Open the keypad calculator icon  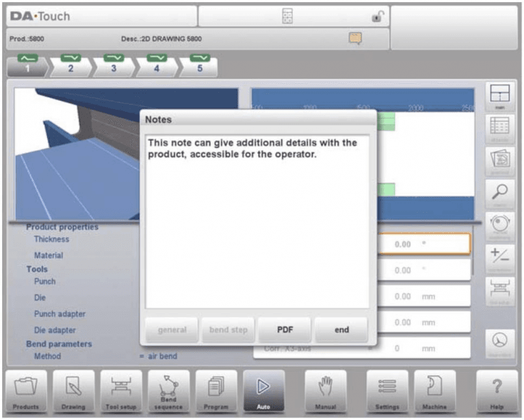(x=287, y=16)
